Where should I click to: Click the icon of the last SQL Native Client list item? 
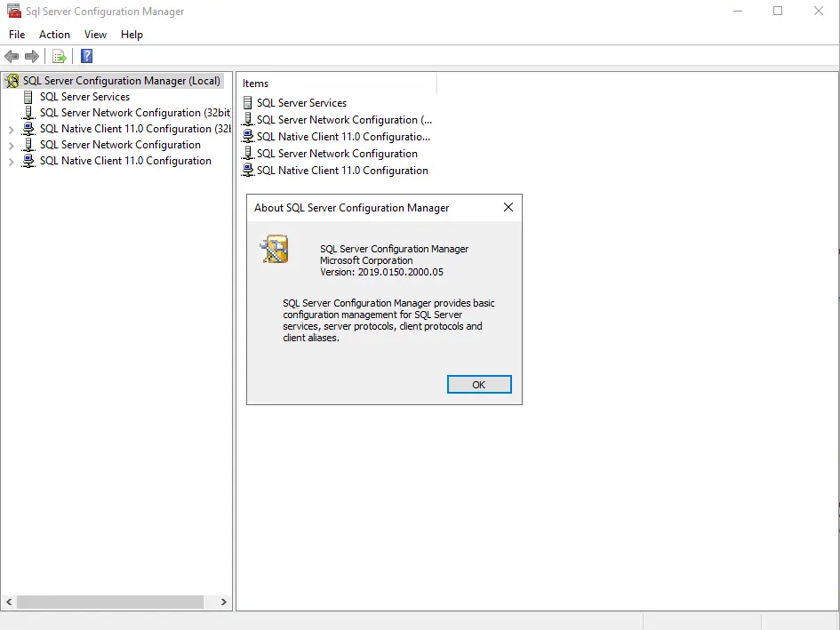click(x=247, y=171)
